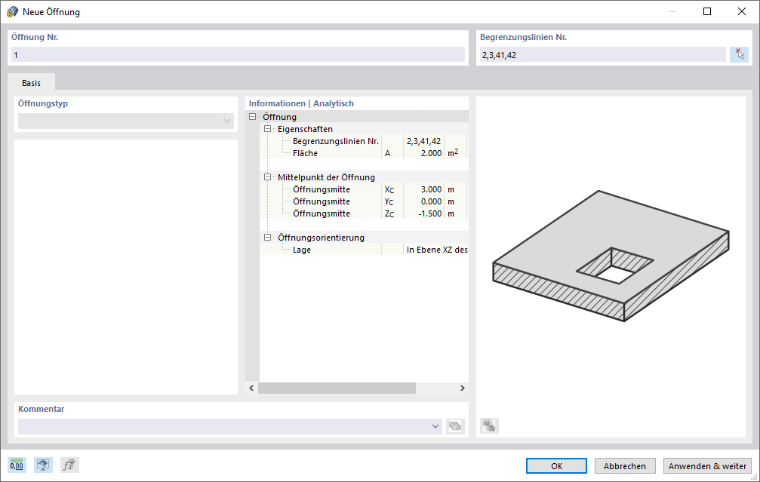760x482 pixels.
Task: Open the Öffnungstyp dropdown
Action: (126, 121)
